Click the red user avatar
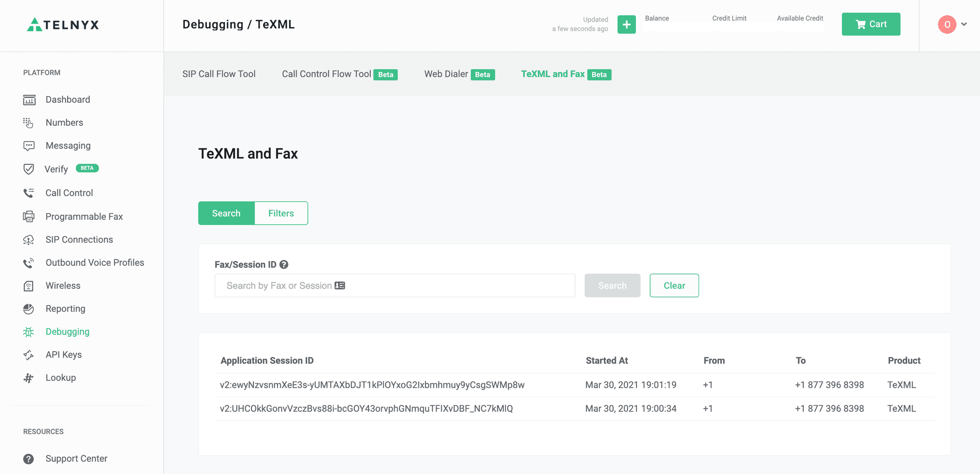 947,24
